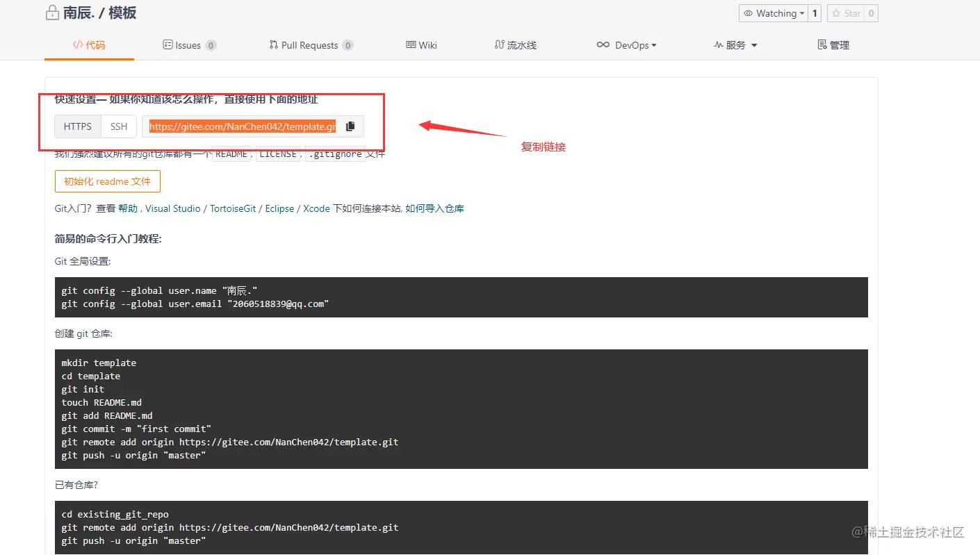This screenshot has height=555, width=980.
Task: Click the copy URL clipboard icon
Action: 350,126
